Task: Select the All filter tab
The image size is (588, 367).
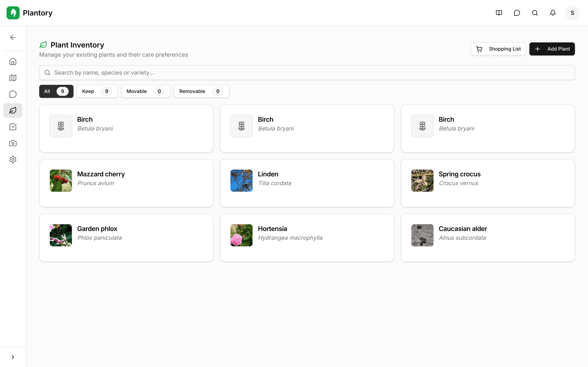Action: pos(56,91)
